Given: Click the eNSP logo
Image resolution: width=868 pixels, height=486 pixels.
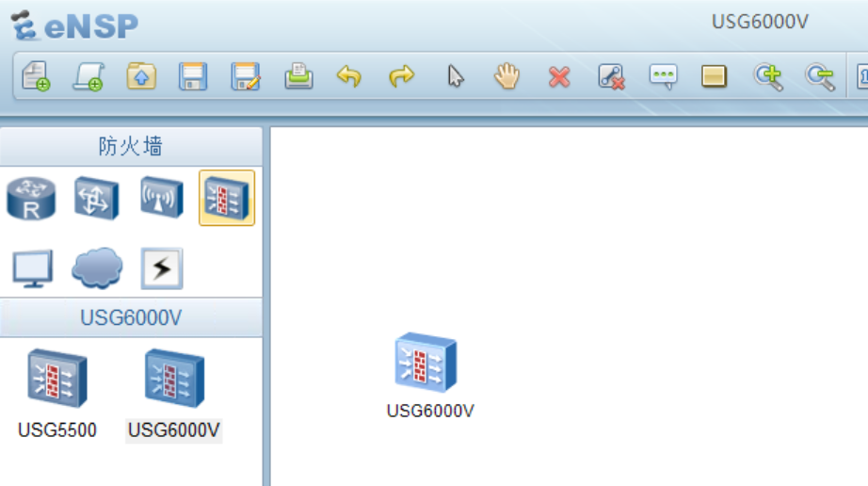Looking at the screenshot, I should pos(74,25).
